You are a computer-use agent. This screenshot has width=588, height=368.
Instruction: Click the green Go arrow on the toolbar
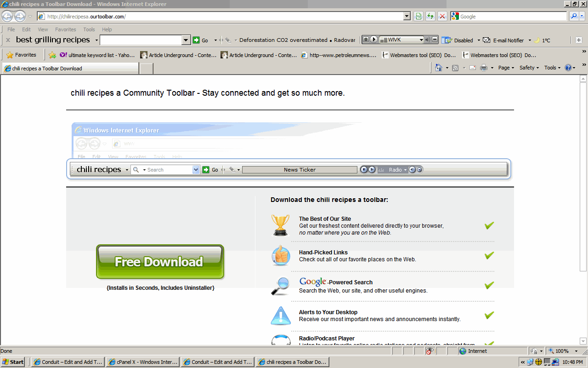tap(196, 40)
